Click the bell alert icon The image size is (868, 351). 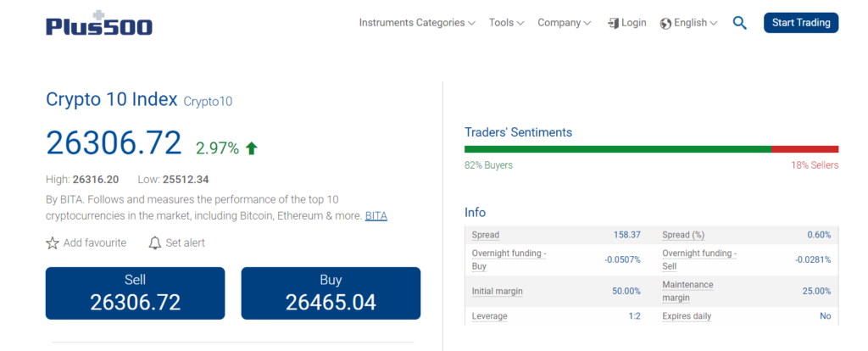click(x=154, y=243)
